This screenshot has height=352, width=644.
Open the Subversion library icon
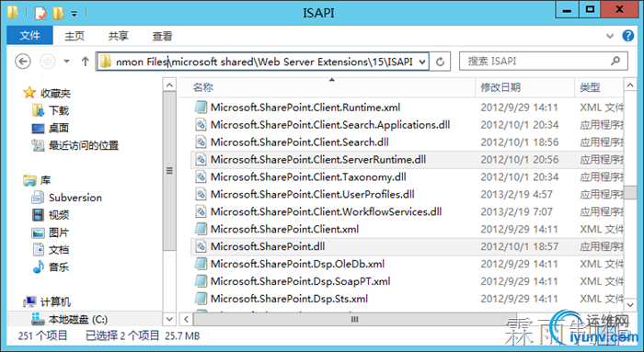(x=38, y=198)
